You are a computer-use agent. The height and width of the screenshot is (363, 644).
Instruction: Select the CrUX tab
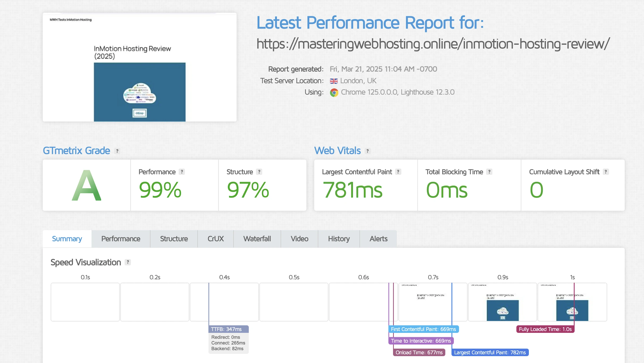[215, 239]
